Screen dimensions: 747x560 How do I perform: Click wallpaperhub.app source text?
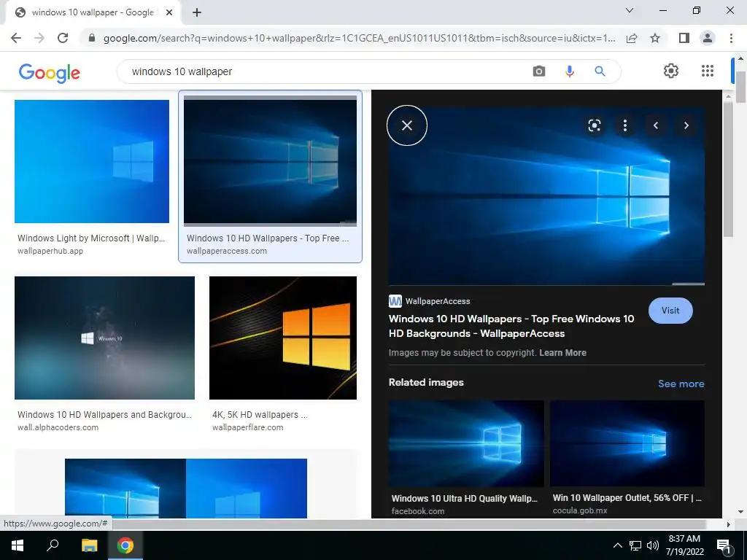pyautogui.click(x=50, y=251)
